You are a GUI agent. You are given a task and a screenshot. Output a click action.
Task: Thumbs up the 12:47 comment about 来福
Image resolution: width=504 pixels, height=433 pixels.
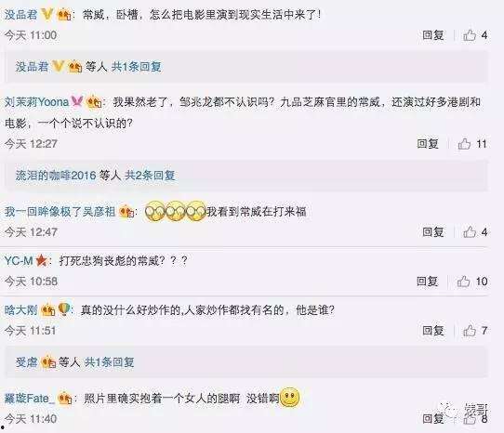[470, 231]
